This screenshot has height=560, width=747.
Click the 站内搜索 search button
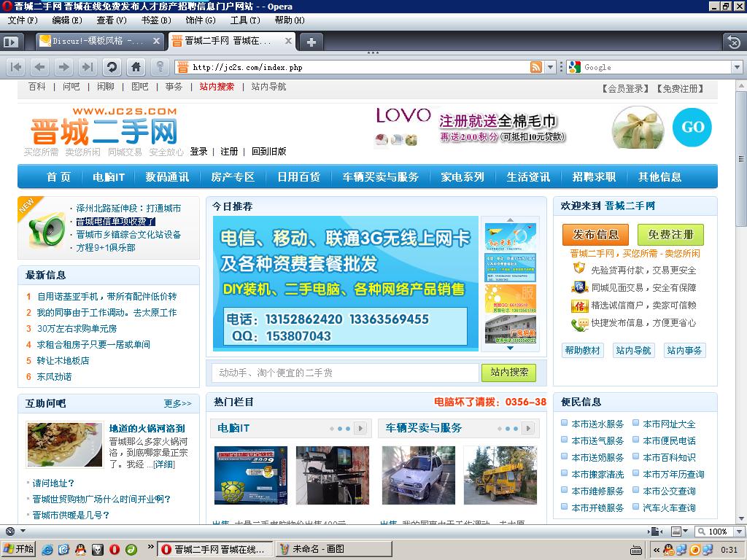pyautogui.click(x=508, y=373)
